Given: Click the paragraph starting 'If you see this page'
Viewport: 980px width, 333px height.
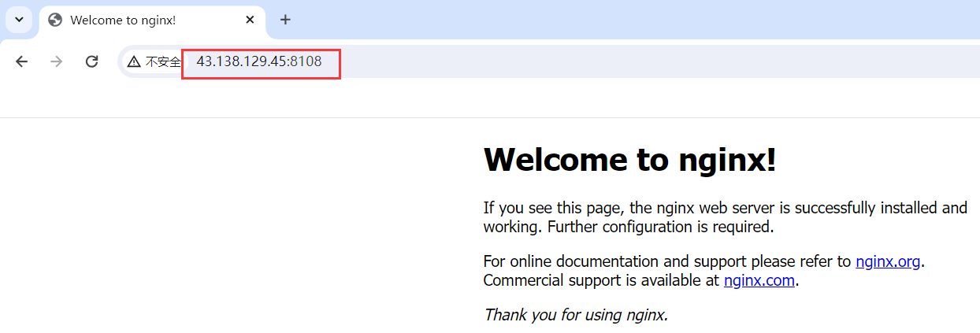Looking at the screenshot, I should [725, 217].
